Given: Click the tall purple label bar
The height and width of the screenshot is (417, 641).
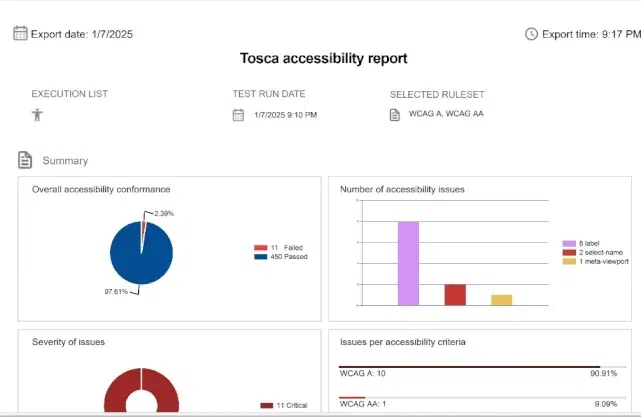Looking at the screenshot, I should pyautogui.click(x=408, y=263).
